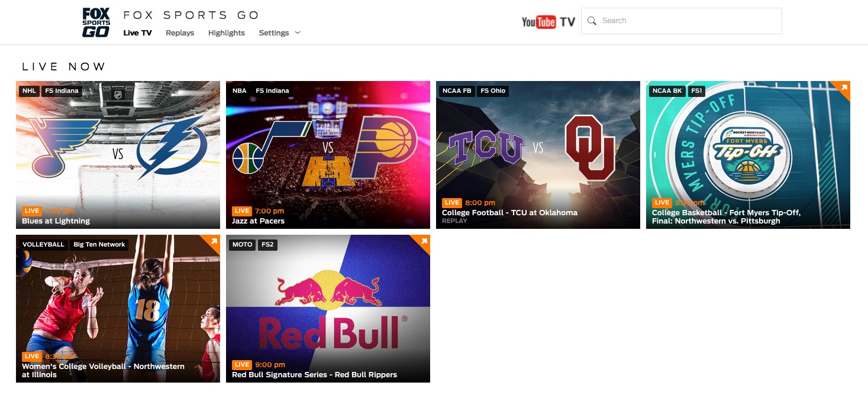Click the LIVE badge on Blues at Lightning
This screenshot has width=868, height=408.
coord(32,211)
